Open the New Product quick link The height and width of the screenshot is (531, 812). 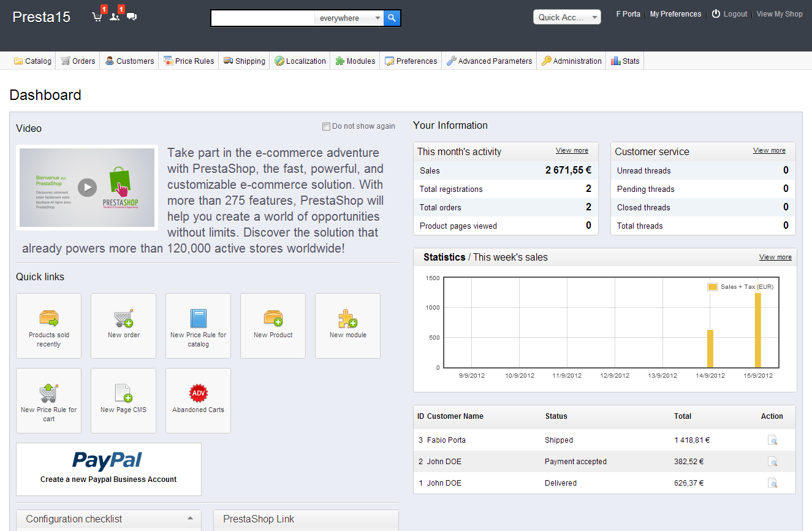(273, 326)
